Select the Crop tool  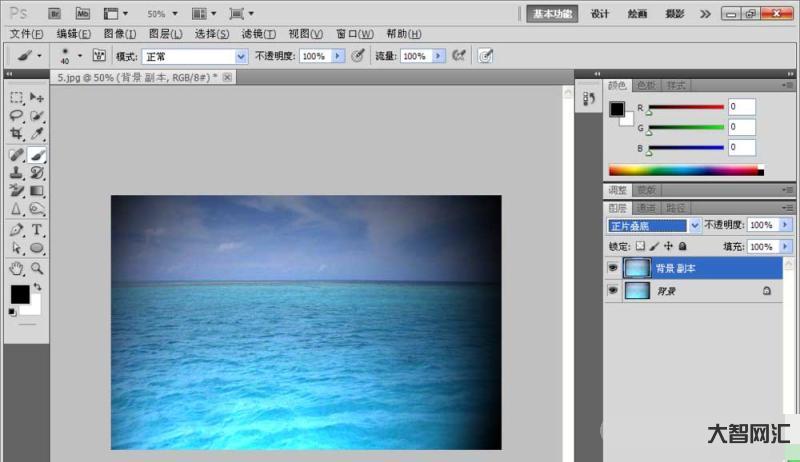[16, 134]
